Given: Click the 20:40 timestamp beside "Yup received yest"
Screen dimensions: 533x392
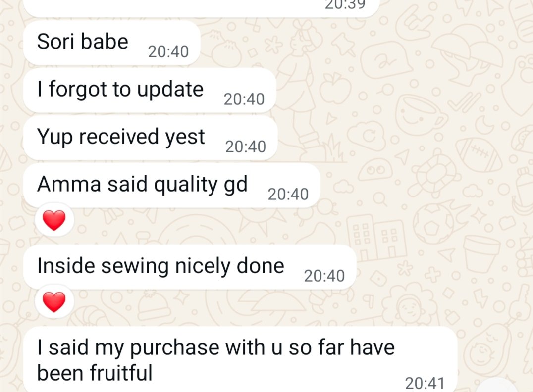Looking at the screenshot, I should 245,147.
